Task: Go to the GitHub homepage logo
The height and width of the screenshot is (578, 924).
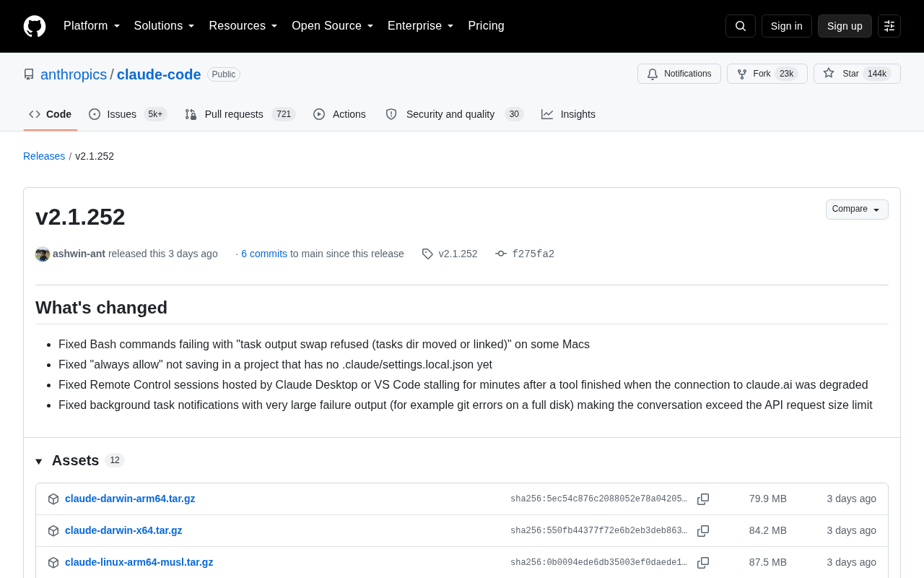Action: [x=35, y=26]
